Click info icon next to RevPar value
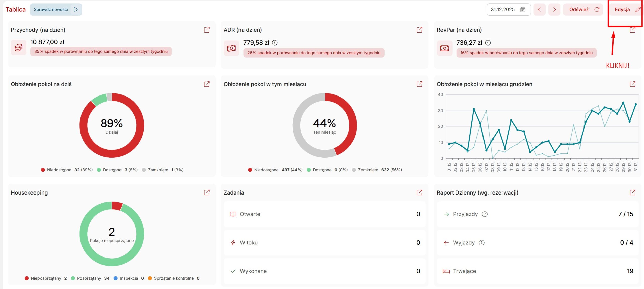The width and height of the screenshot is (644, 289). coord(488,43)
